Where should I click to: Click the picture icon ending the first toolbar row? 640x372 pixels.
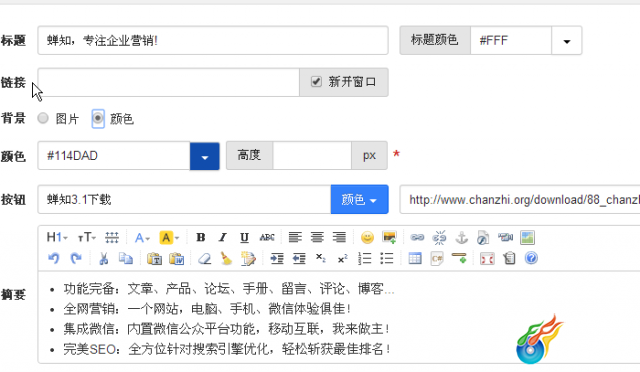click(527, 237)
